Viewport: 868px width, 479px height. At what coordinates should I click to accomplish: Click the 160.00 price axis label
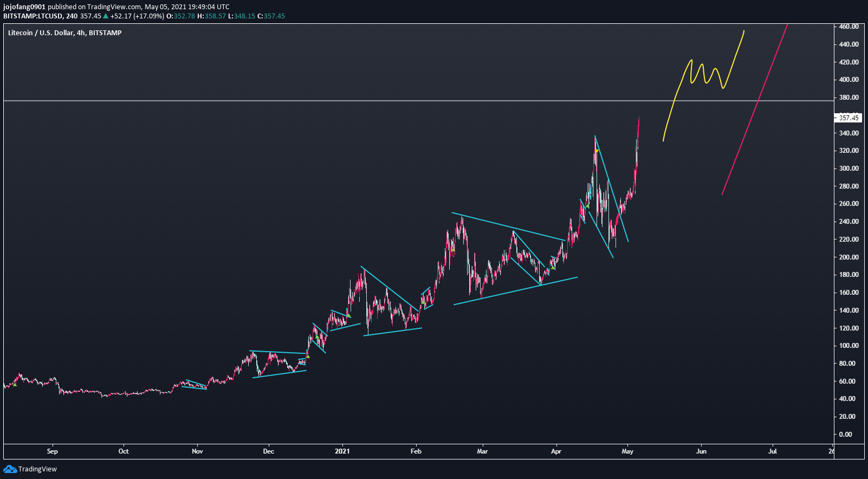coord(848,293)
